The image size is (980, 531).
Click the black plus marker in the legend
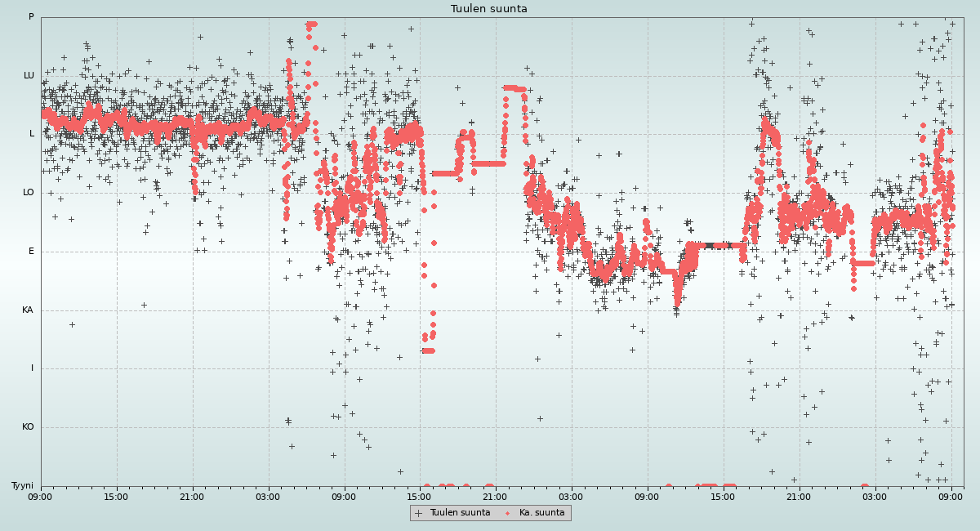[x=419, y=513]
